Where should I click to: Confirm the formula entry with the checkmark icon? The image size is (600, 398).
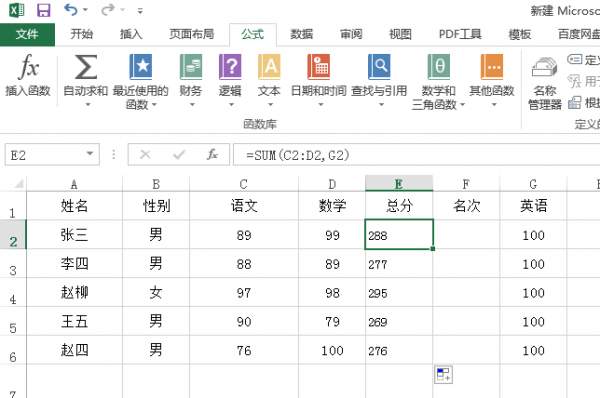point(179,155)
